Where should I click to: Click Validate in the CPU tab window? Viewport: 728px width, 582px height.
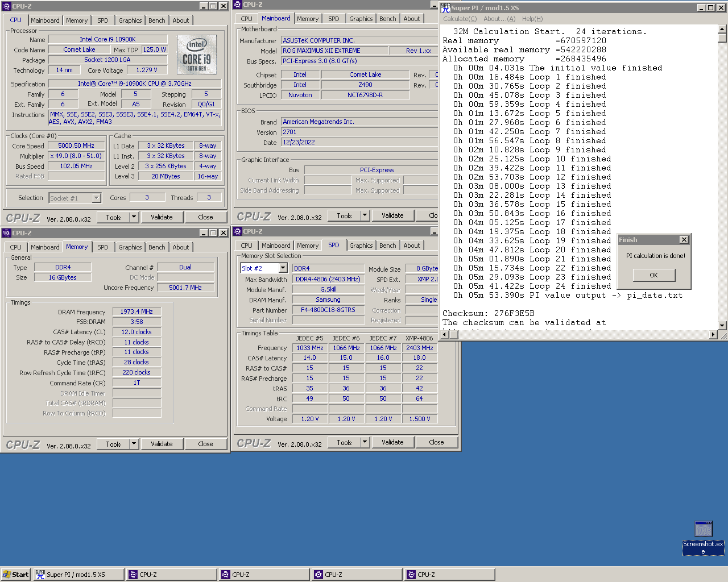pos(162,217)
